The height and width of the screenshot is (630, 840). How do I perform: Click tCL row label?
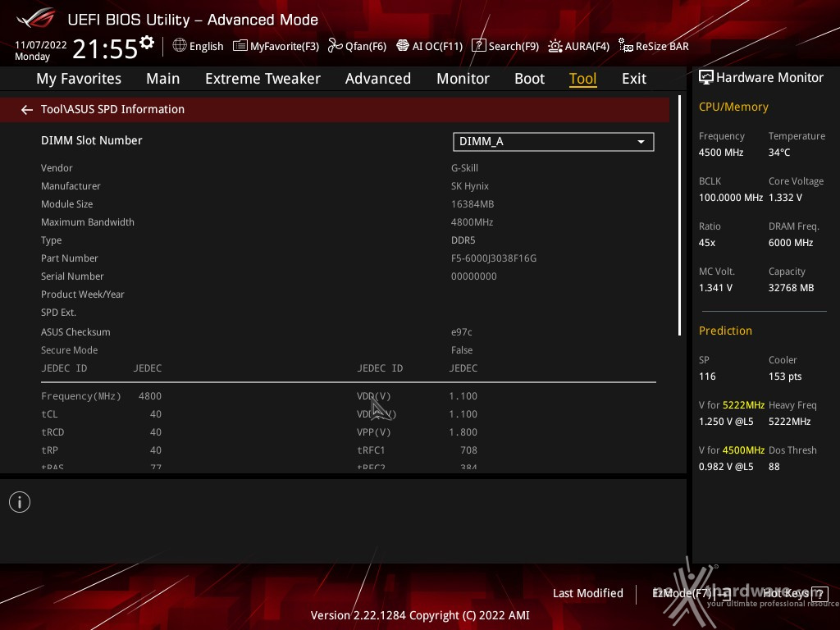pos(49,414)
